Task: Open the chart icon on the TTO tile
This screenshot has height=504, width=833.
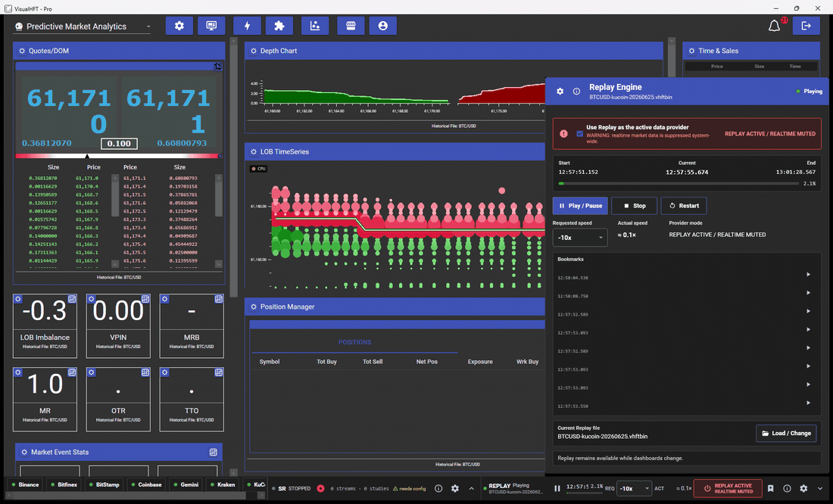Action: pyautogui.click(x=218, y=372)
